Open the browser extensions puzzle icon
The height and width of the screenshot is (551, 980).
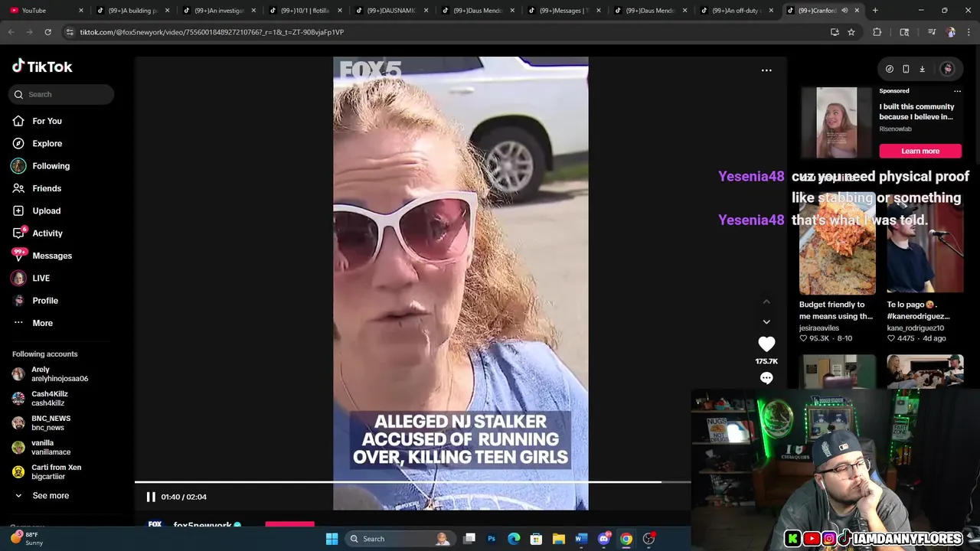coord(877,32)
